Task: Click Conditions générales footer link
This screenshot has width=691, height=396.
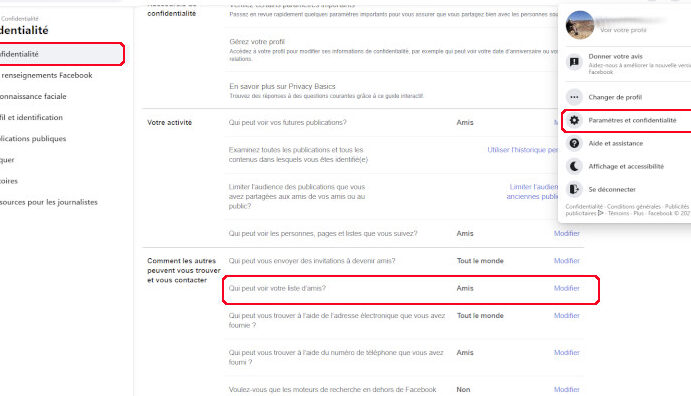Action: [x=634, y=206]
